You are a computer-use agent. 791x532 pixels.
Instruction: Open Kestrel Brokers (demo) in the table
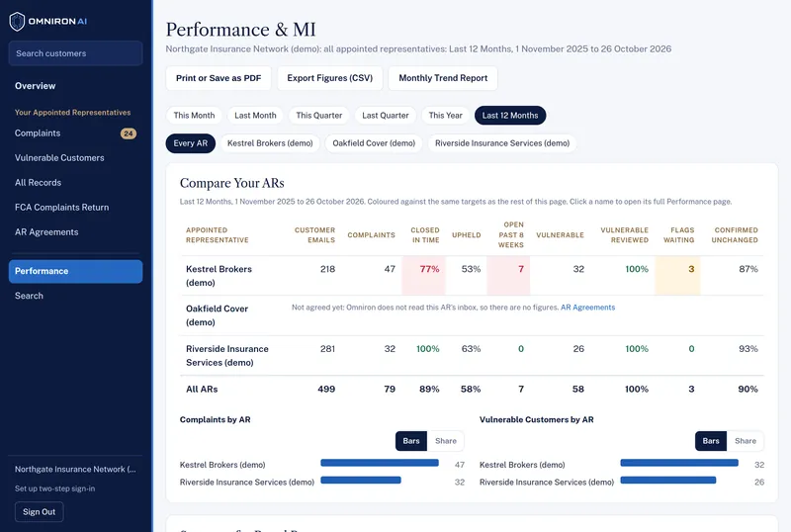click(219, 276)
